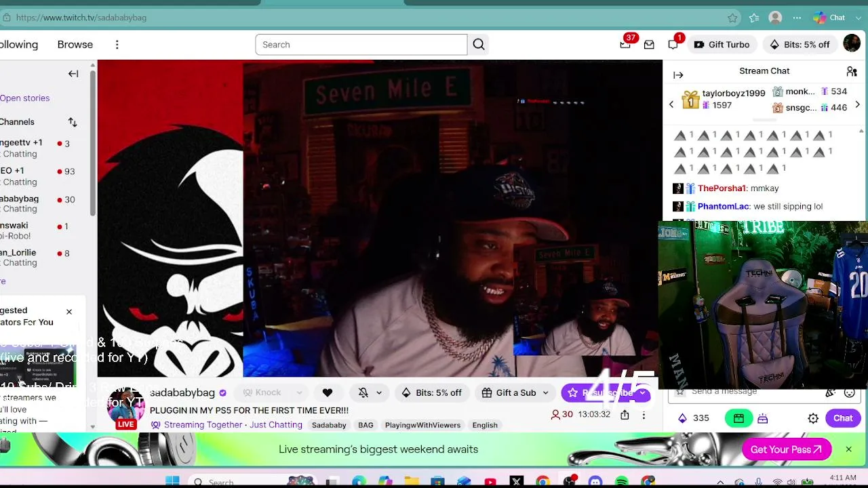Image resolution: width=868 pixels, height=488 pixels.
Task: Open PhantomLac's profile in chat
Action: [x=724, y=207]
